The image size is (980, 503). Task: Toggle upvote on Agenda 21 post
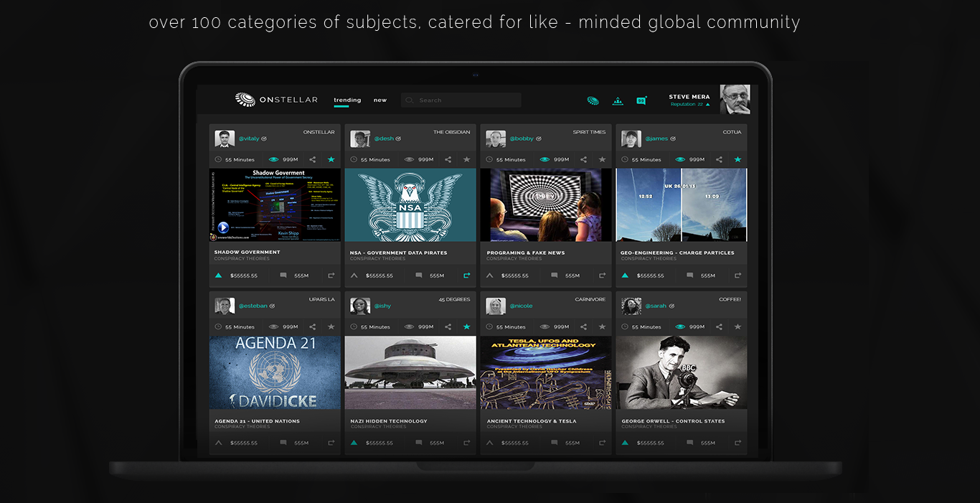(219, 443)
